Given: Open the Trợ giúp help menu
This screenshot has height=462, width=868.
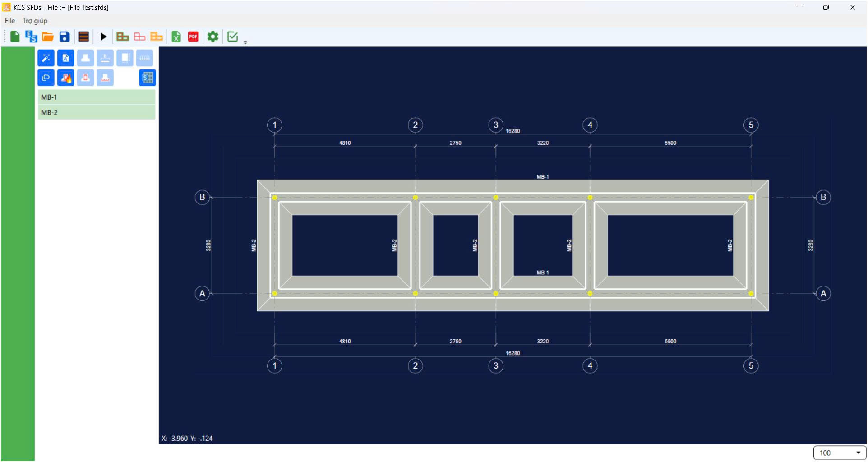Looking at the screenshot, I should [35, 21].
